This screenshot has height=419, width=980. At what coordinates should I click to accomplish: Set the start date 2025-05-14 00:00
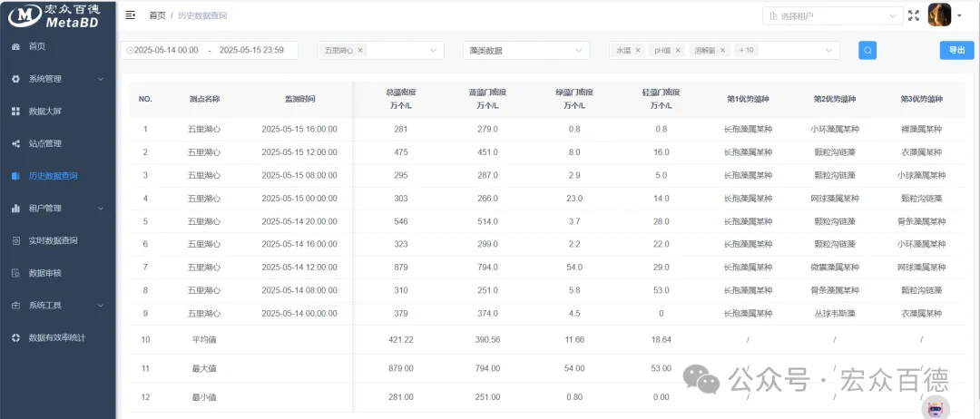[x=166, y=51]
